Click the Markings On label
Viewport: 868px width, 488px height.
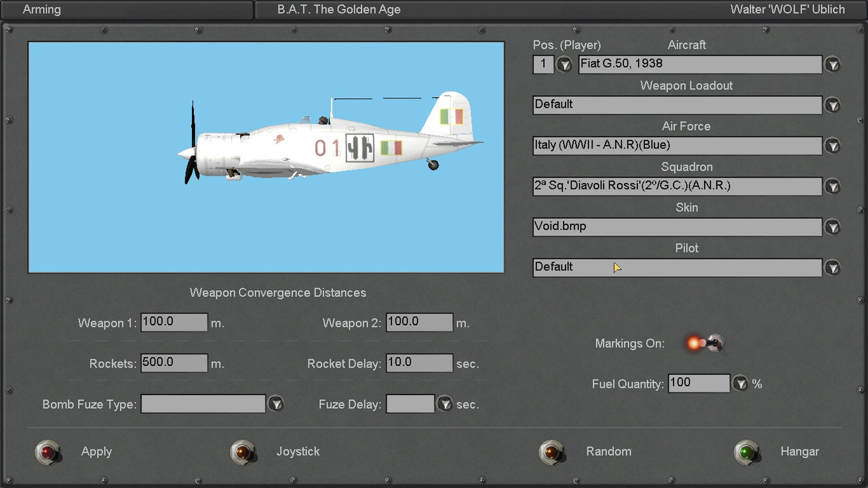click(x=629, y=344)
